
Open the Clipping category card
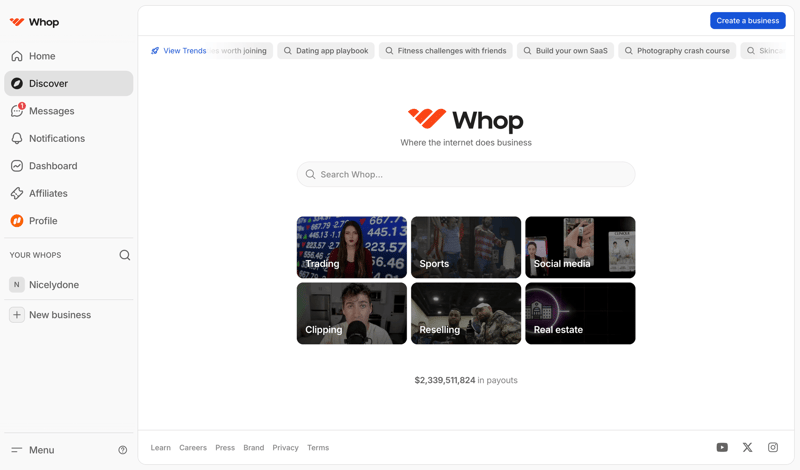click(352, 313)
